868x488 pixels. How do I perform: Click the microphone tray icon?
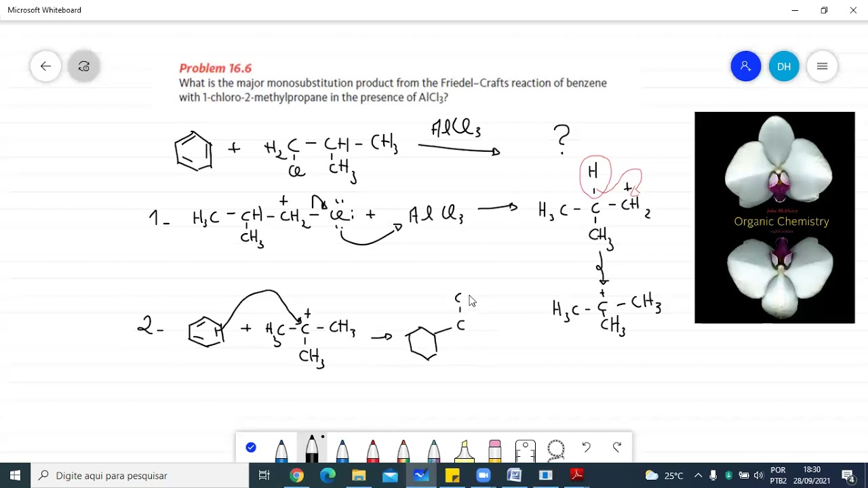point(713,475)
